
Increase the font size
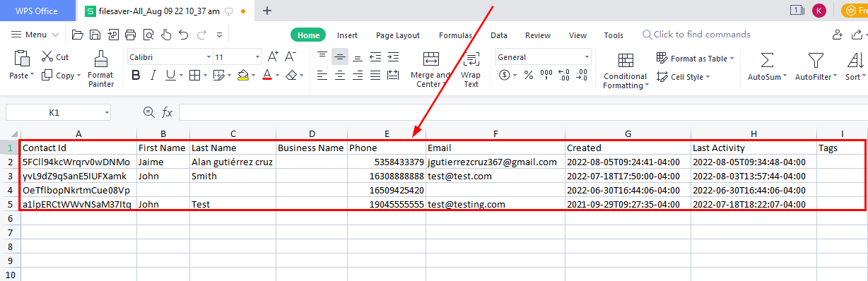(272, 57)
